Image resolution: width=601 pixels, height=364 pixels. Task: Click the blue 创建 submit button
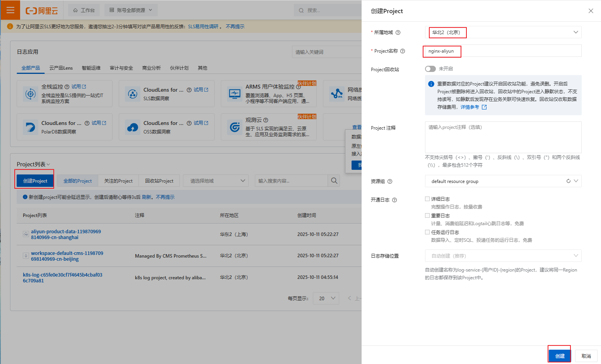(560, 356)
